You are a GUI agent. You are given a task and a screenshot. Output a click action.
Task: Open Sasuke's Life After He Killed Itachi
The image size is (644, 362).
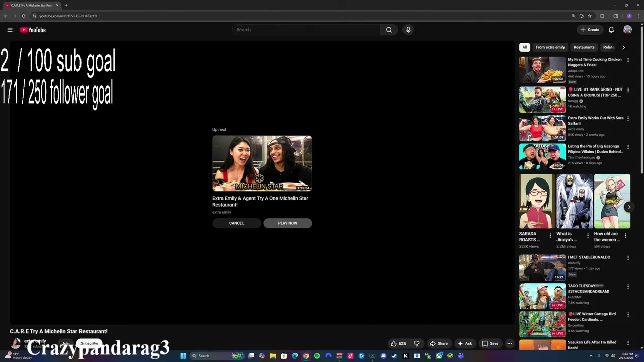tap(592, 345)
